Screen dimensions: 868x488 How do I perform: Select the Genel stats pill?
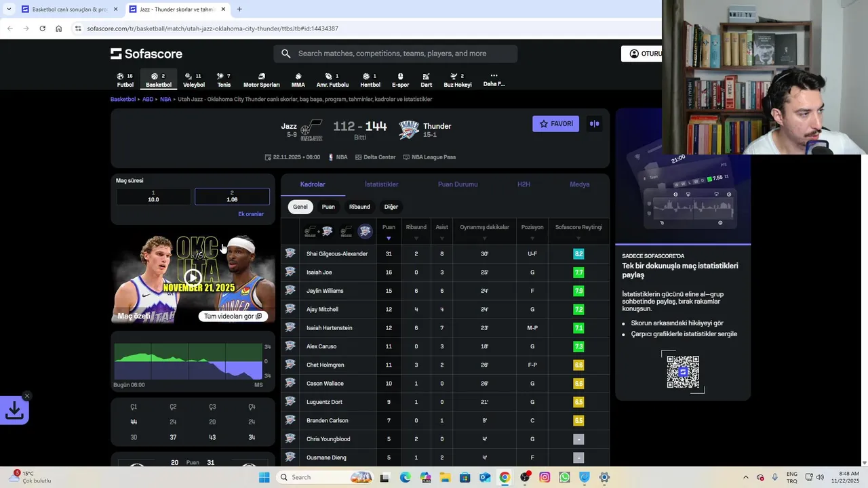[x=300, y=207]
